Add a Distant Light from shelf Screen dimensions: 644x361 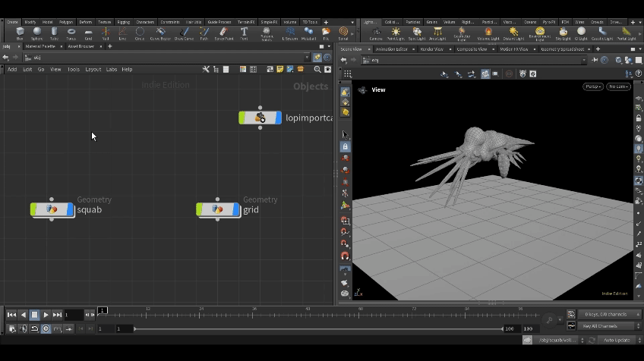pyautogui.click(x=513, y=33)
